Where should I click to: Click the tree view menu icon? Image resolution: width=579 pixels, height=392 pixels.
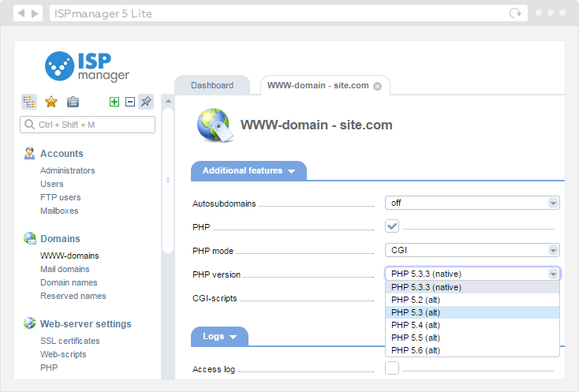pos(29,101)
